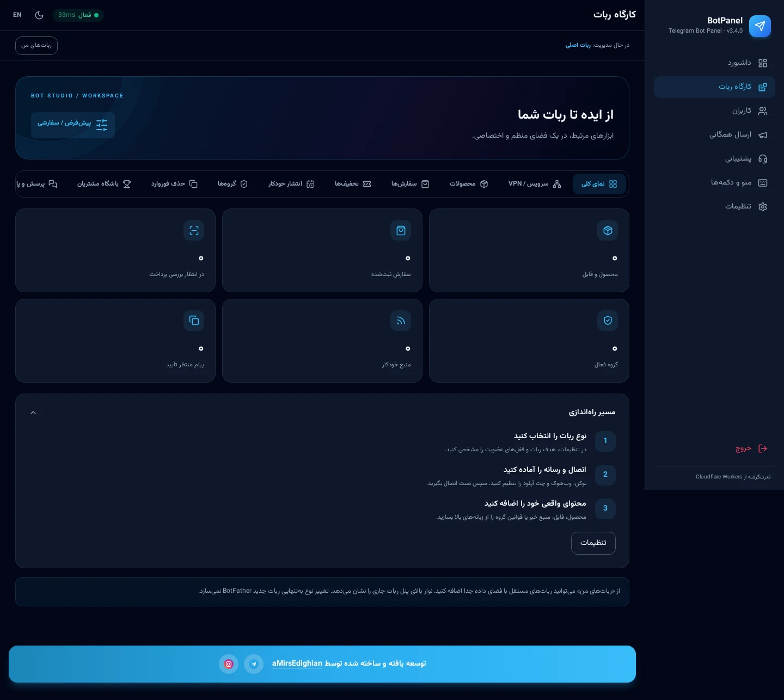Click BOT STUDIO / WORKSPACE label

pos(77,96)
